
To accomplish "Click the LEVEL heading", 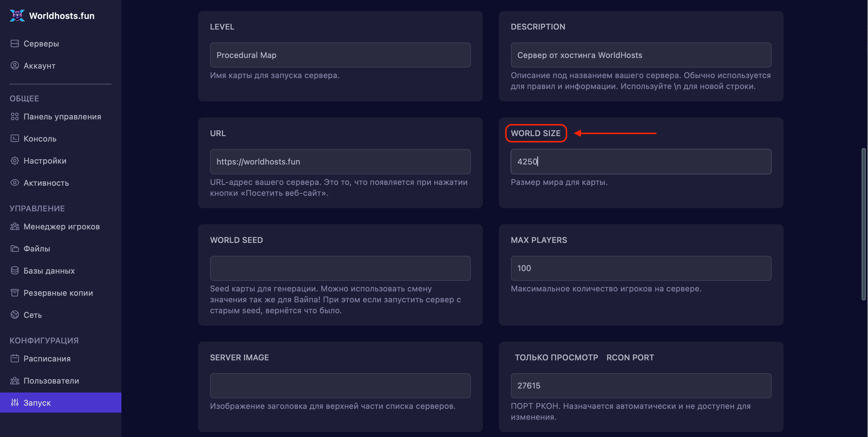I will click(x=222, y=27).
